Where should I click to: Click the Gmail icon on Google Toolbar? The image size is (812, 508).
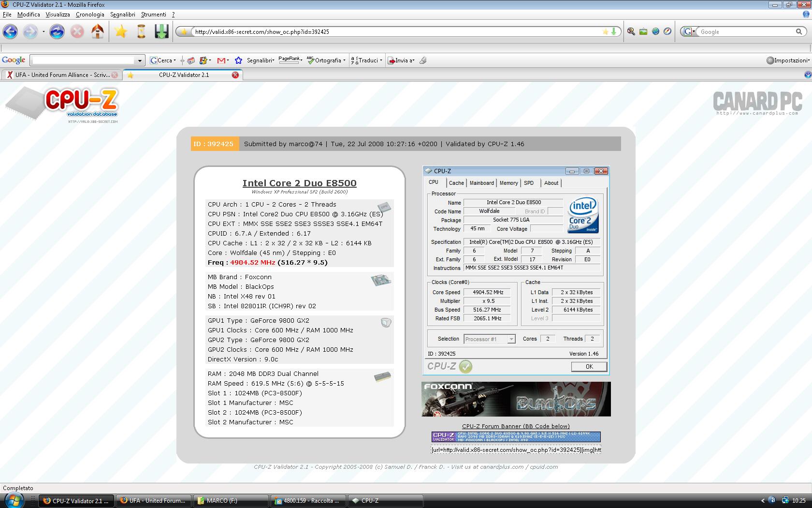(222, 60)
